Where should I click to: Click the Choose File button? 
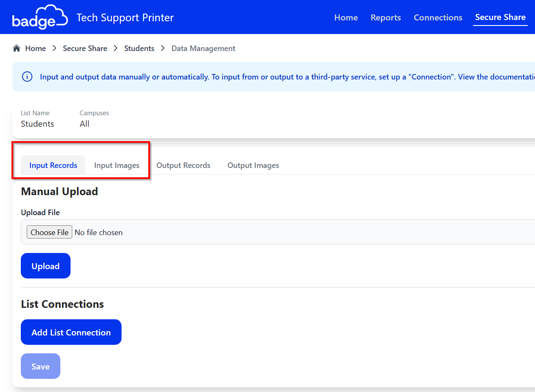[x=49, y=232]
